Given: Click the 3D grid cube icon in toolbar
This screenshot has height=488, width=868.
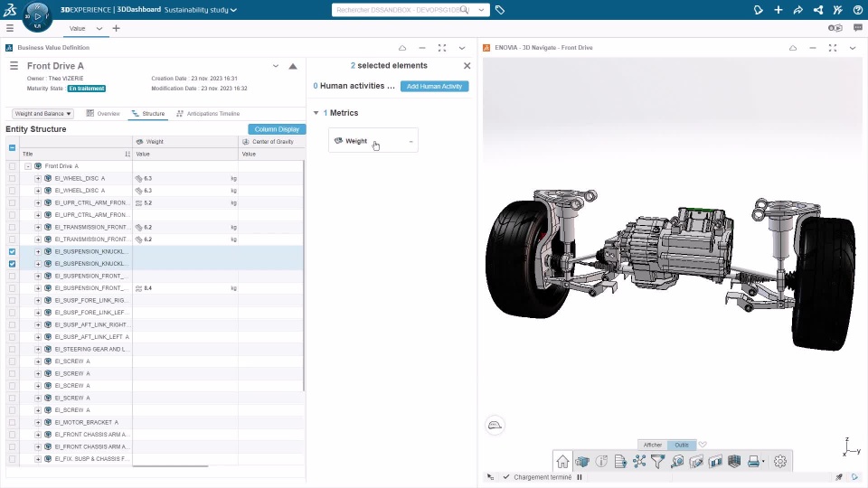Looking at the screenshot, I should tap(734, 462).
